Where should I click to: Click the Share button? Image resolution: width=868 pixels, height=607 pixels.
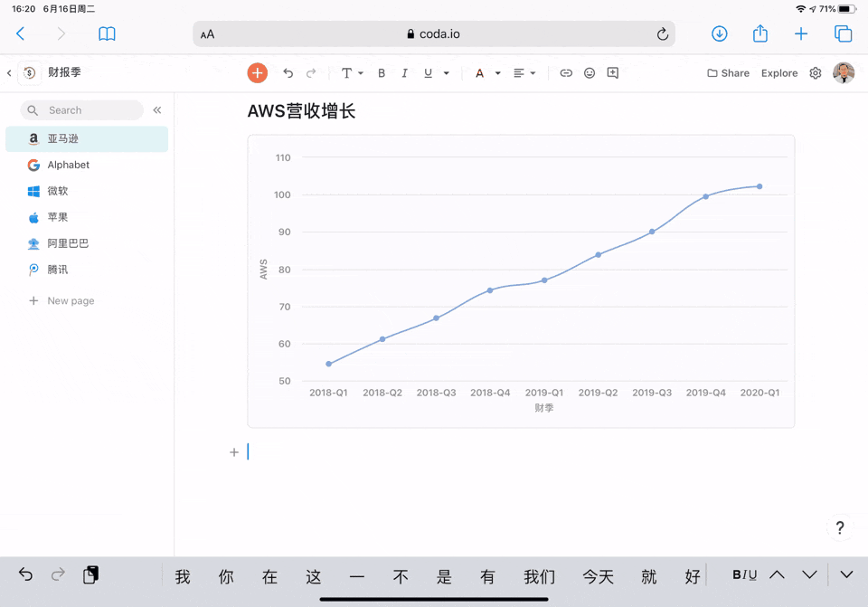tap(728, 73)
